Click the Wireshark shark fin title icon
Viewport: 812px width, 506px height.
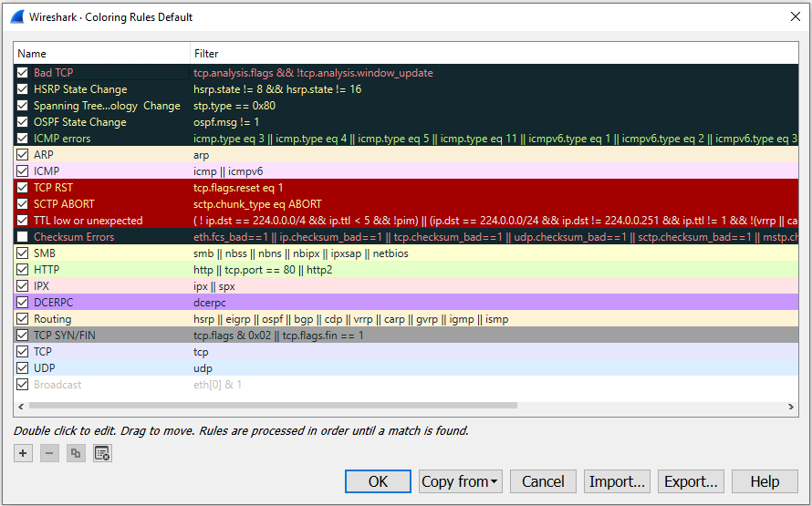point(16,16)
